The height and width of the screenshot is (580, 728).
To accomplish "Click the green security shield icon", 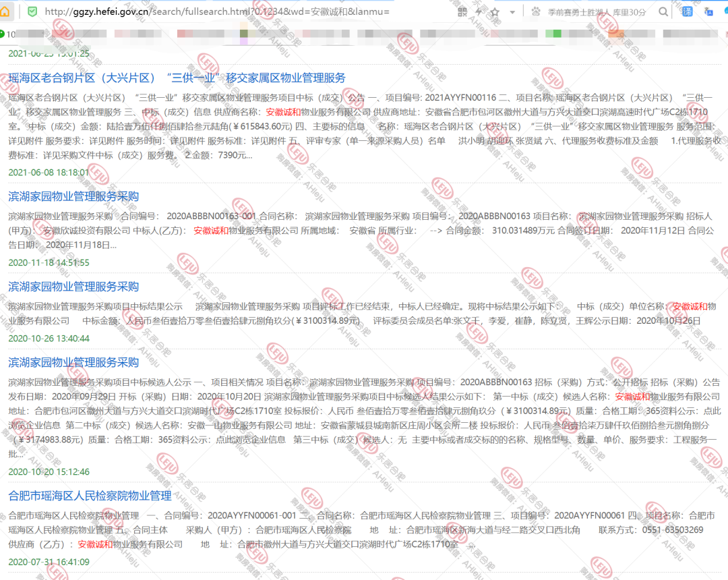I will click(x=32, y=11).
